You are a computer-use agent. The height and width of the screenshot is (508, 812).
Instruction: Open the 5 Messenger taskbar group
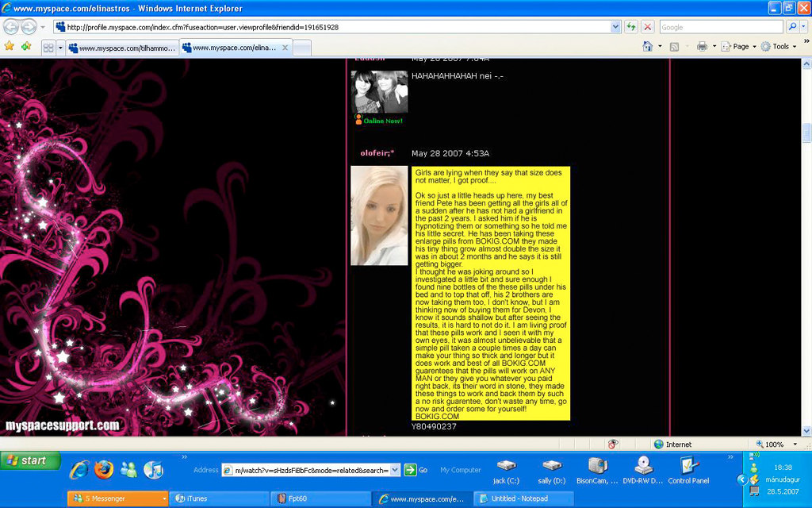point(117,498)
